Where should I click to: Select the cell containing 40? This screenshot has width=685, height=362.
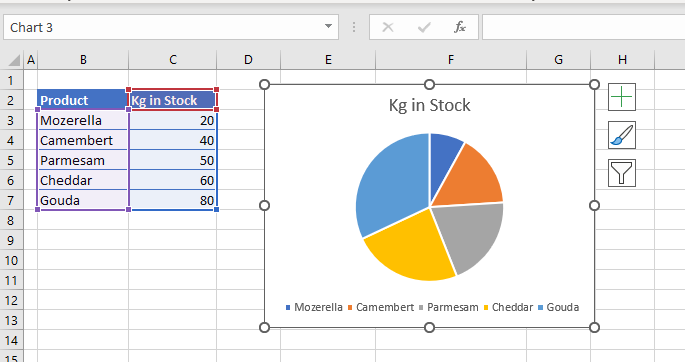[173, 140]
